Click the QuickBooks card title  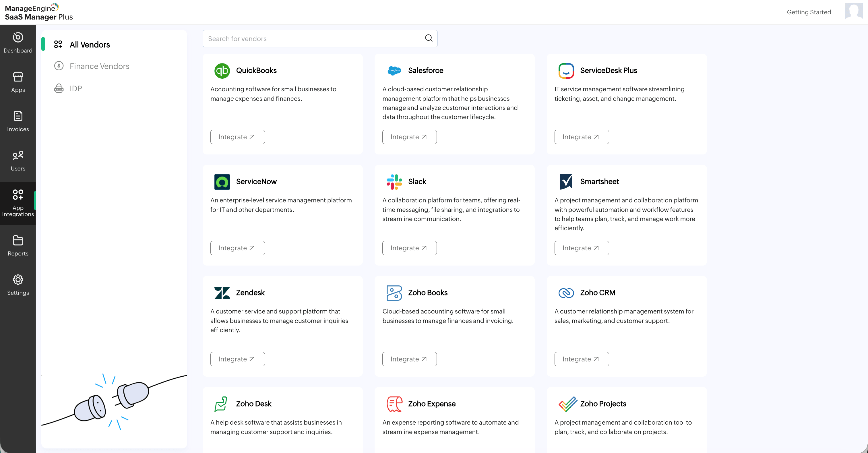pyautogui.click(x=256, y=70)
